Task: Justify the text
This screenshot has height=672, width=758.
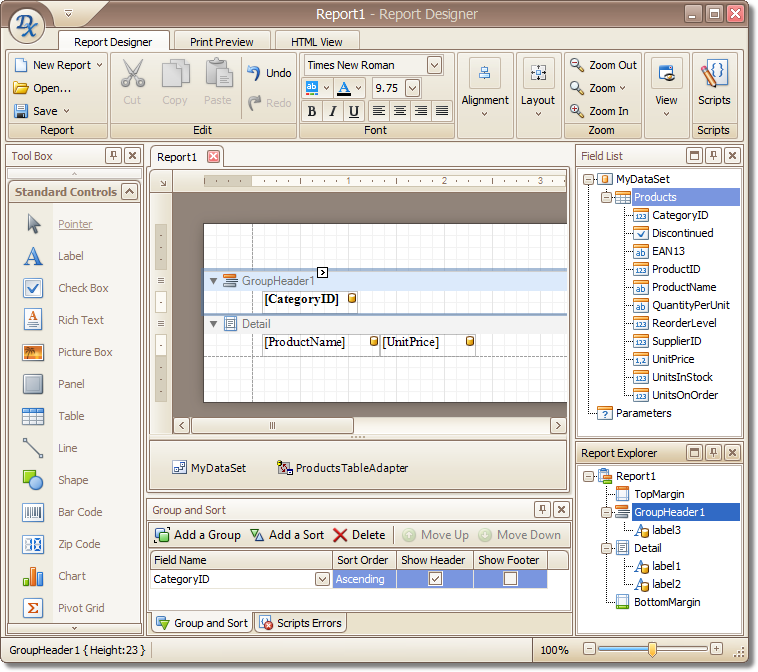Action: pyautogui.click(x=442, y=111)
